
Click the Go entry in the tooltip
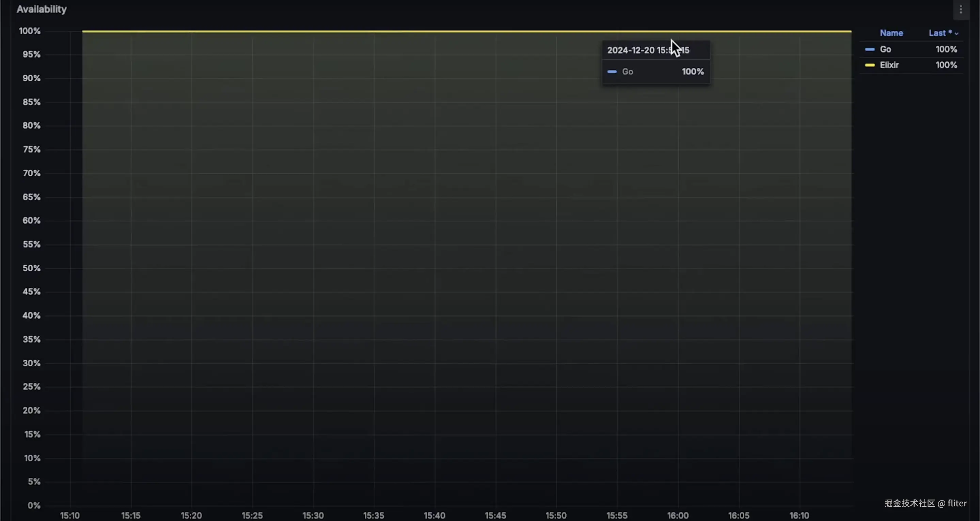tap(627, 72)
